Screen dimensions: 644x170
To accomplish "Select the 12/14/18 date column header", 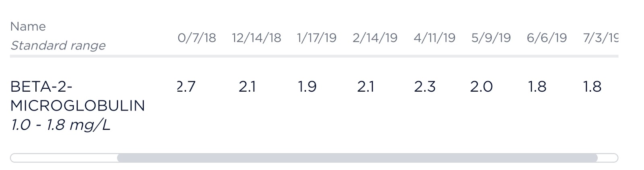I will [256, 38].
